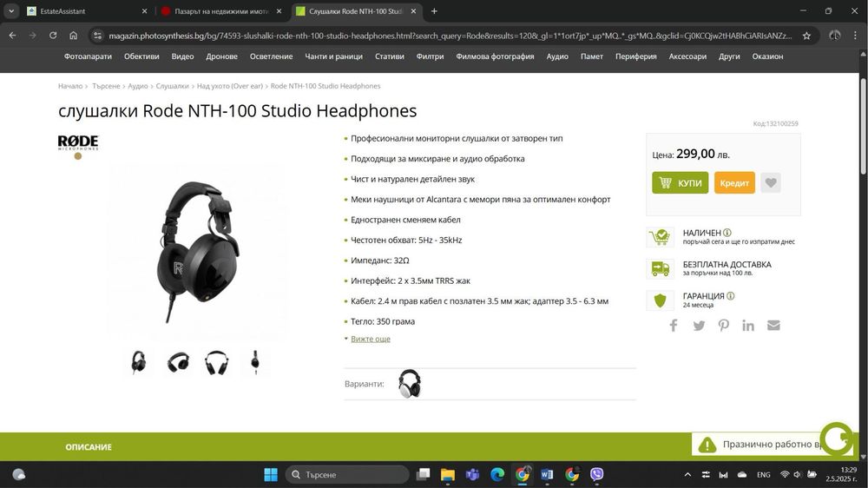Open ОПИСАНИЕ section tab
This screenshot has width=868, height=488.
point(89,447)
